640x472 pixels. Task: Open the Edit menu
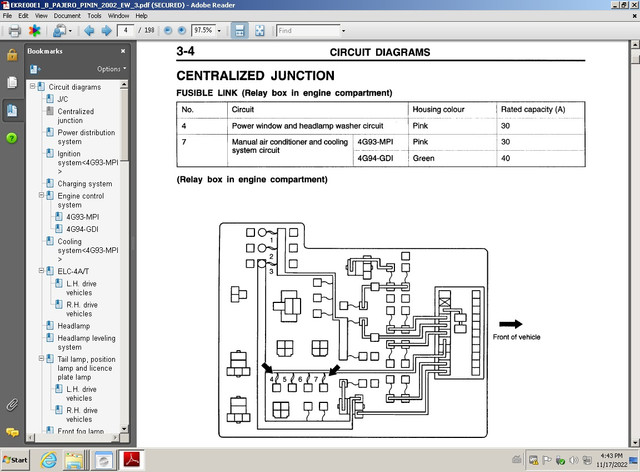[x=23, y=16]
